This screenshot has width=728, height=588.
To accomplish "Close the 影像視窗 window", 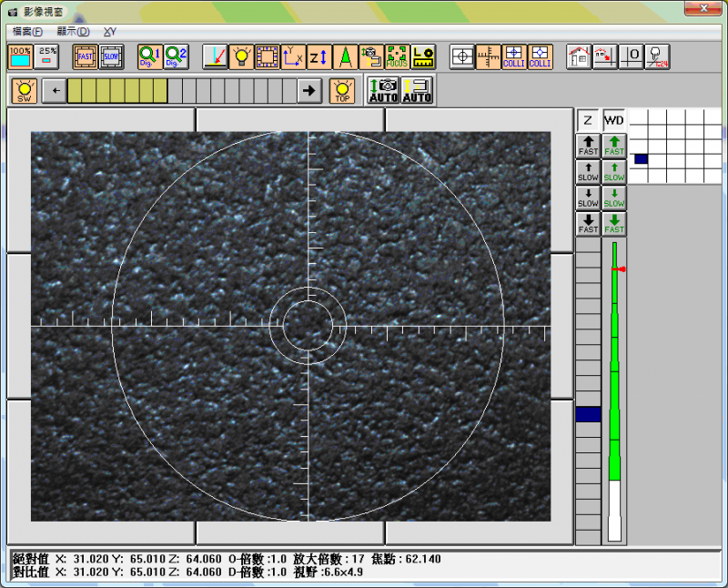I will pos(703,8).
